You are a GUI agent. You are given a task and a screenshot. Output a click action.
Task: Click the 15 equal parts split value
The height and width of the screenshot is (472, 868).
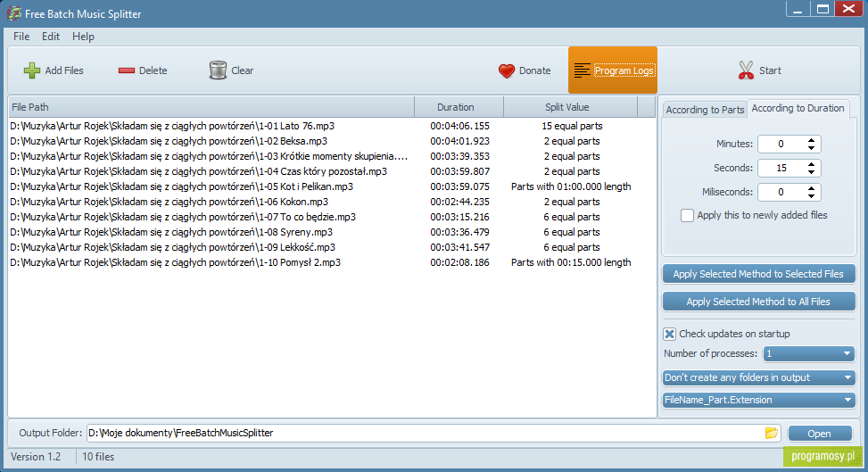point(572,127)
